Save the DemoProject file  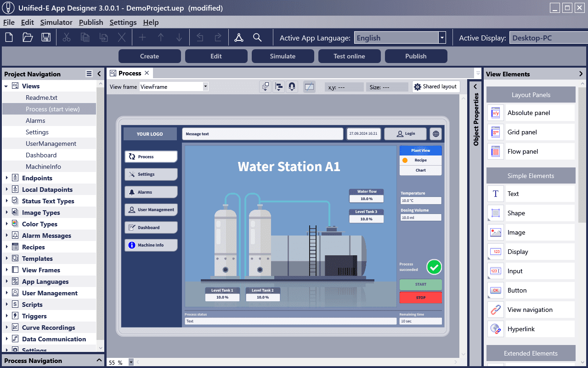tap(46, 38)
